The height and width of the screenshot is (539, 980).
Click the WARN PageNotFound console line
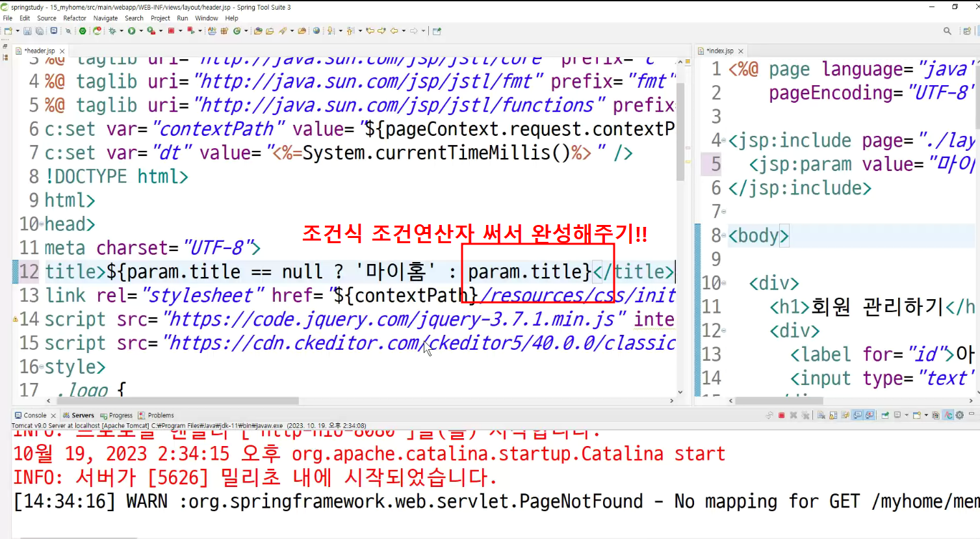click(x=496, y=501)
